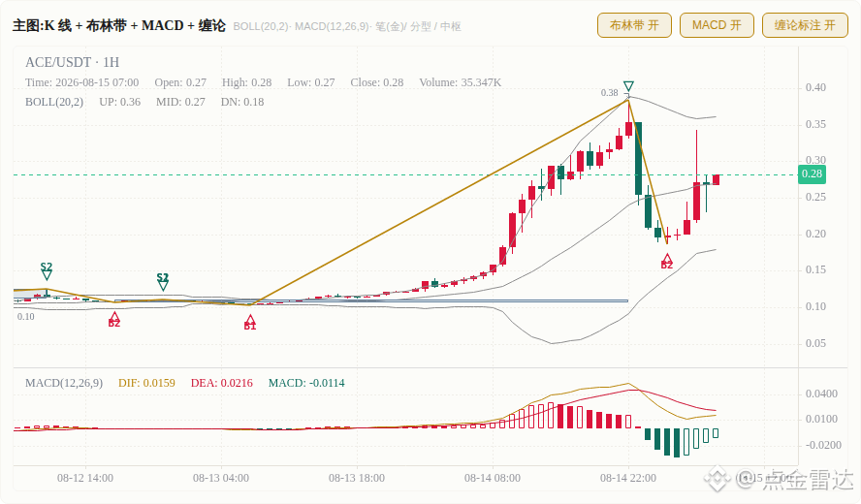
Task: Click the -0.0200 MACD axis label
Action: coord(823,445)
